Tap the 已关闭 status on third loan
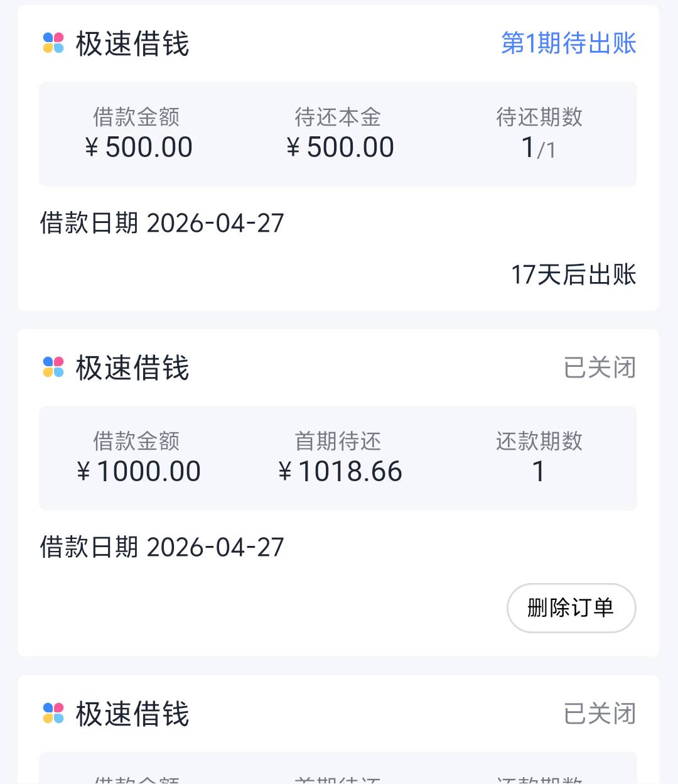This screenshot has width=678, height=784. click(600, 714)
